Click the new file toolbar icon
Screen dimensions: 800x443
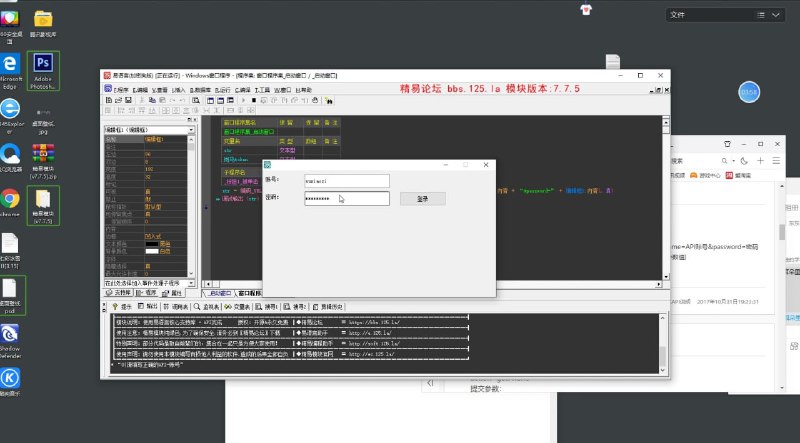click(108, 101)
